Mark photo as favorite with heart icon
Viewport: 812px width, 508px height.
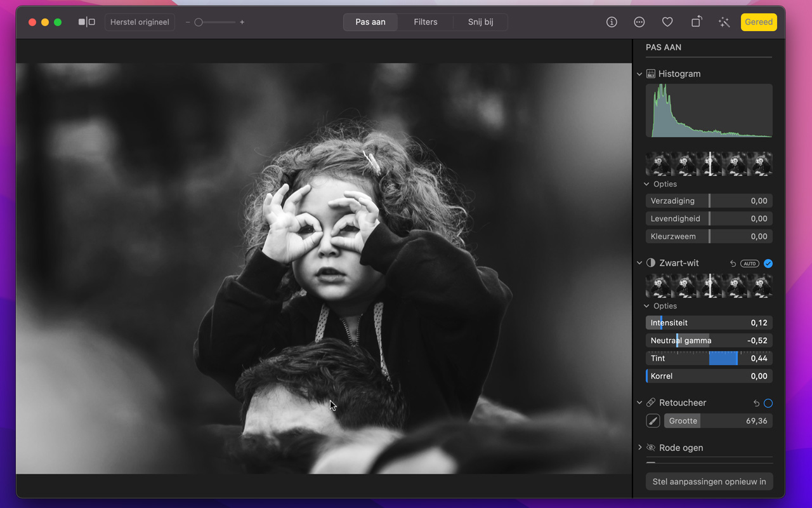tap(667, 22)
